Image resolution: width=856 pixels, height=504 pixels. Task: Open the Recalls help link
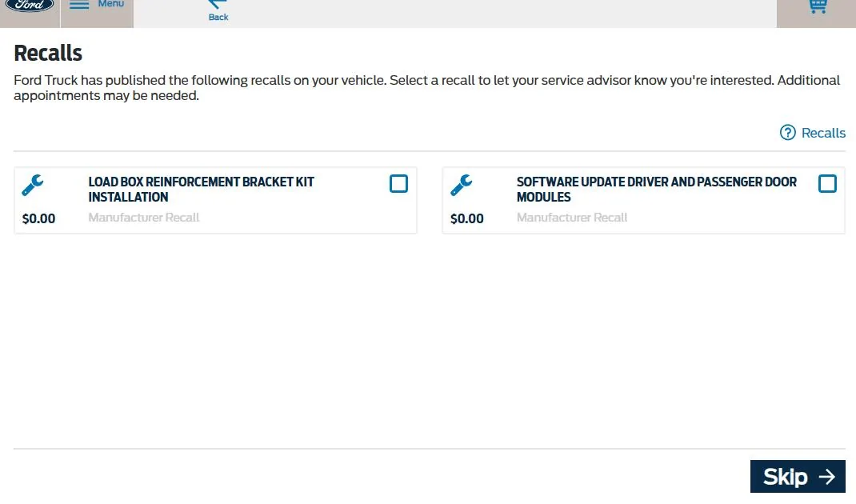[x=812, y=133]
